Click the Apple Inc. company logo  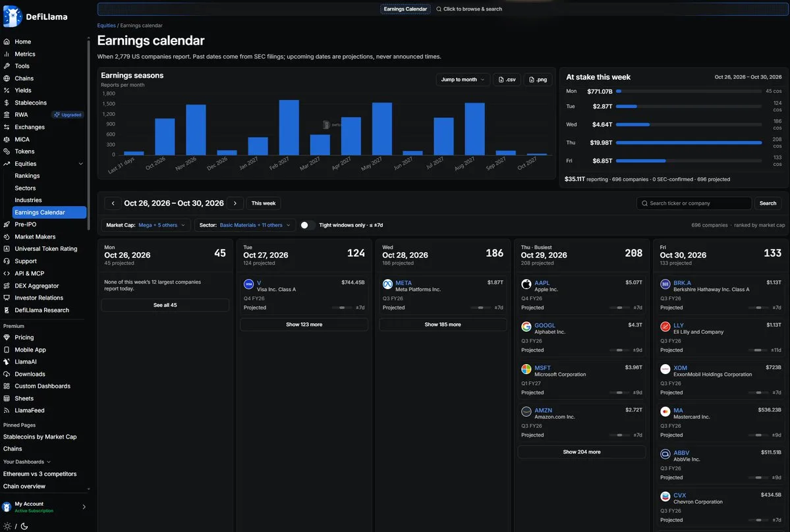pyautogui.click(x=526, y=284)
